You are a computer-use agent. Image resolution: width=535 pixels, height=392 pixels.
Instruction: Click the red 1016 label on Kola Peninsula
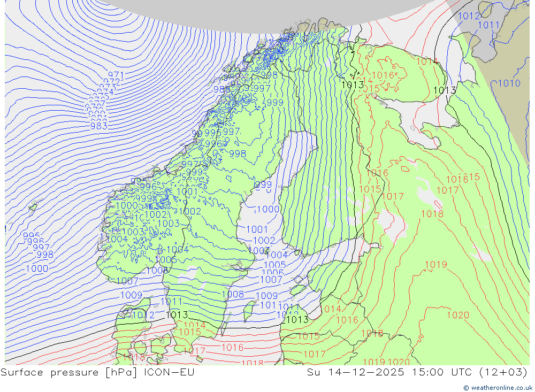pos(383,75)
